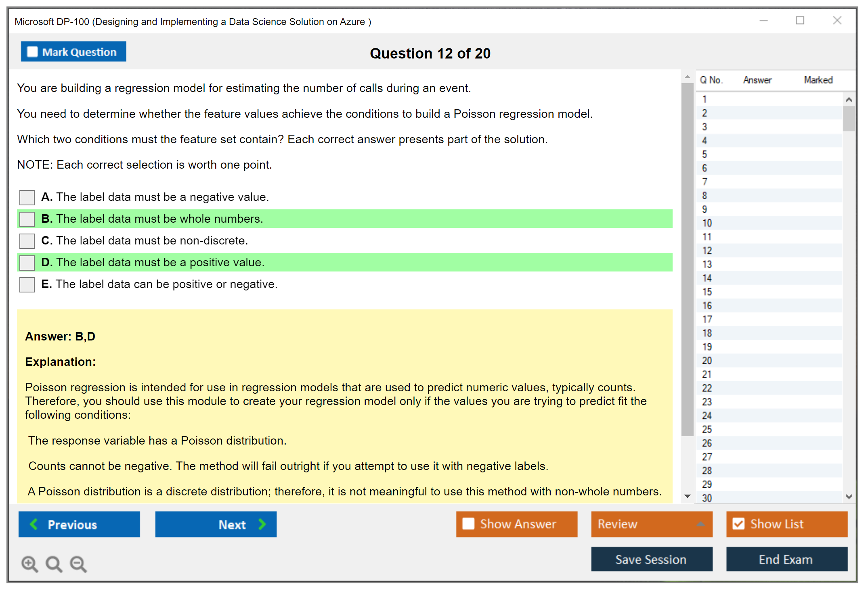The height and width of the screenshot is (593, 868).
Task: Check option A negative value checkbox
Action: tap(27, 197)
